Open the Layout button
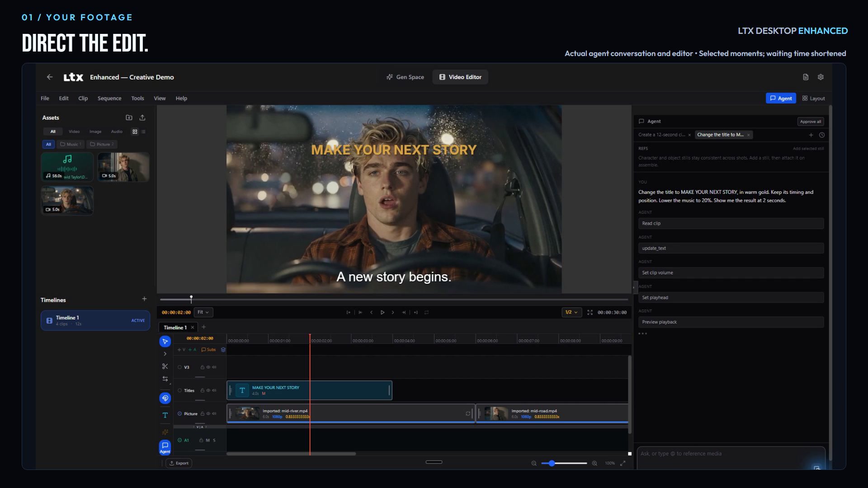Screen dimensions: 868x488 814,99
